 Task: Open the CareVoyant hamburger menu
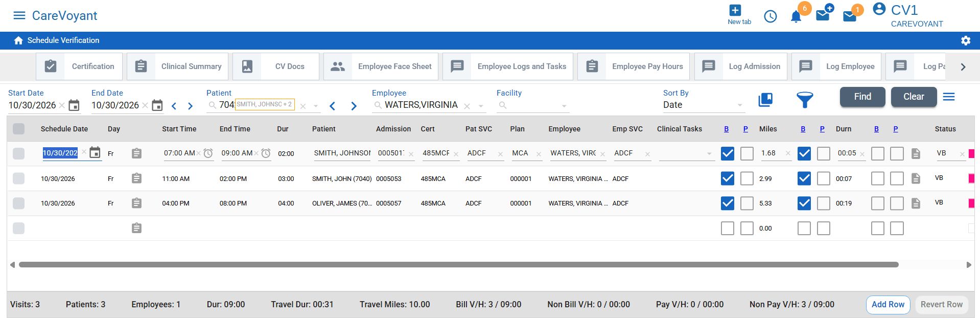point(19,15)
